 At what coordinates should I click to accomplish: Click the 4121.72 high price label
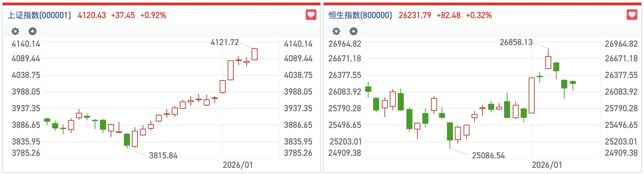(x=225, y=42)
